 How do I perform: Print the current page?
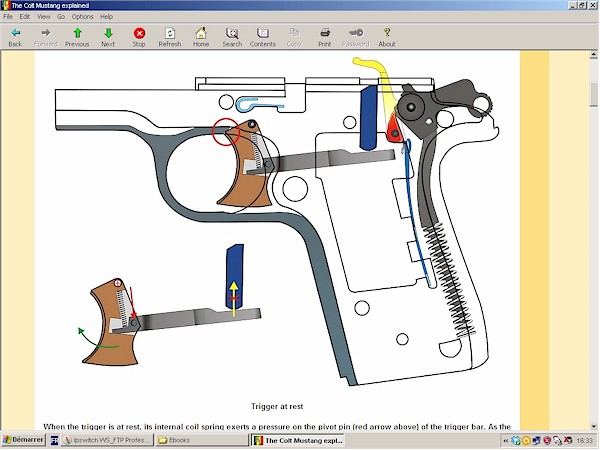click(x=324, y=38)
